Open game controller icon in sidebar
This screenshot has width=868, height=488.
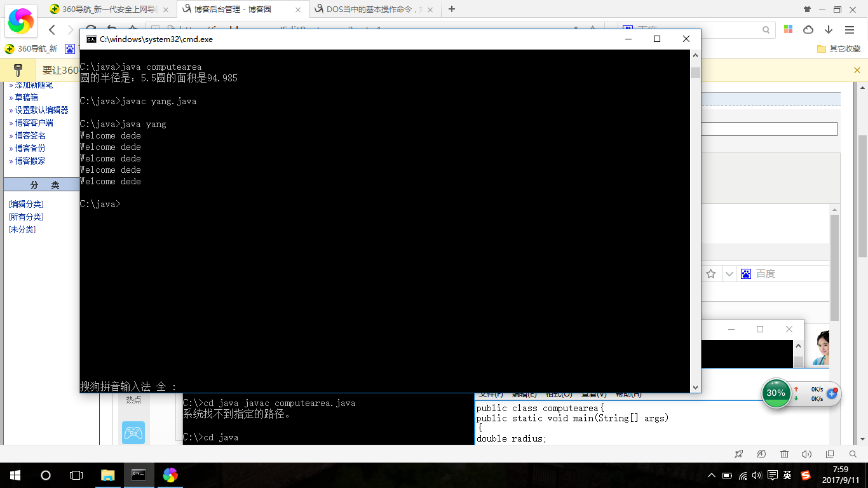pyautogui.click(x=133, y=433)
